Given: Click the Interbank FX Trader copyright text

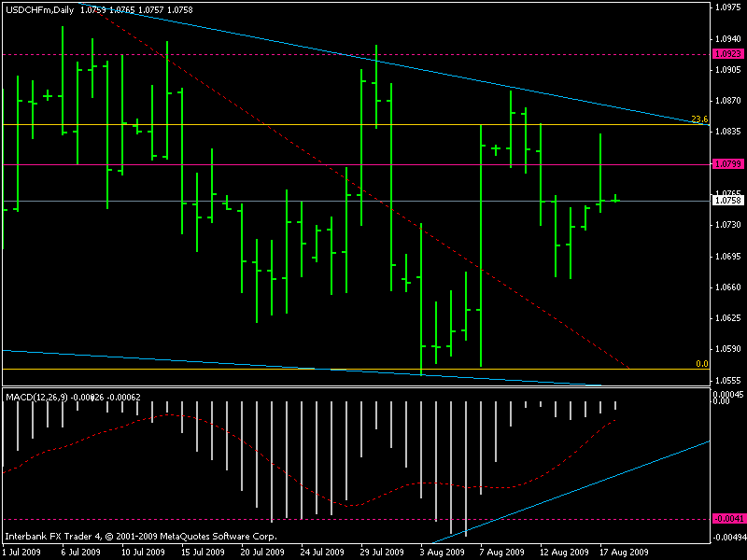Looking at the screenshot, I should pos(140,537).
